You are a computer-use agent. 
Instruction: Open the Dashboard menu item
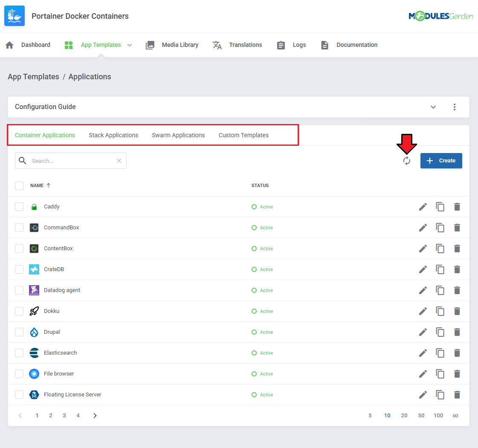click(x=28, y=45)
